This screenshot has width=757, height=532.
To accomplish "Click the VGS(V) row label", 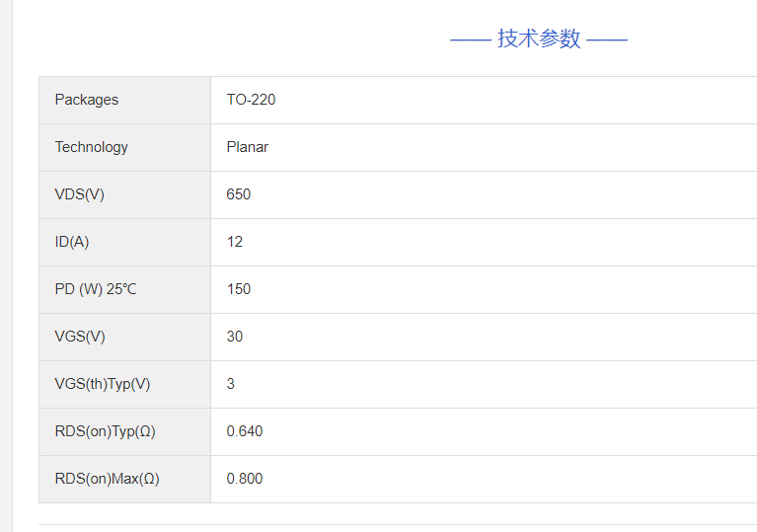I will (x=80, y=337).
